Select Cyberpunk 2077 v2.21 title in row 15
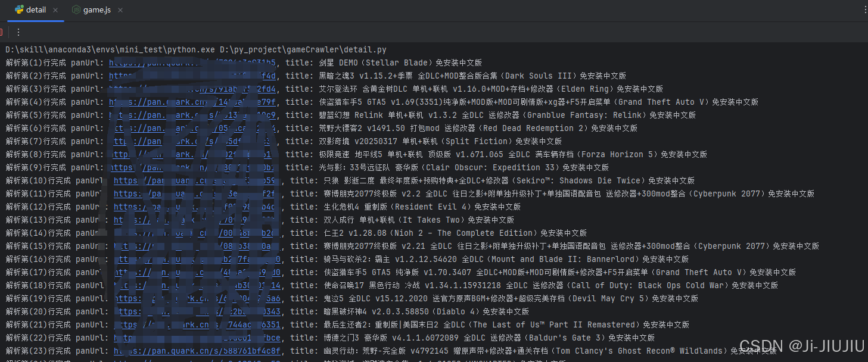The width and height of the screenshot is (868, 362). [571, 246]
